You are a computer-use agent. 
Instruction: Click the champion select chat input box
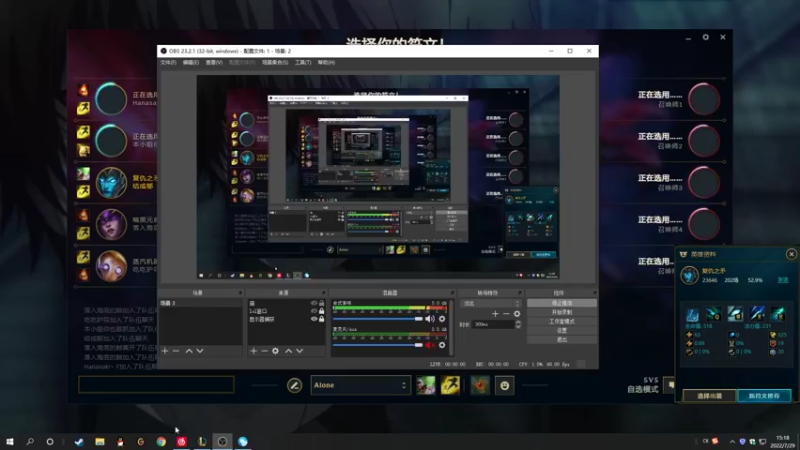point(156,385)
